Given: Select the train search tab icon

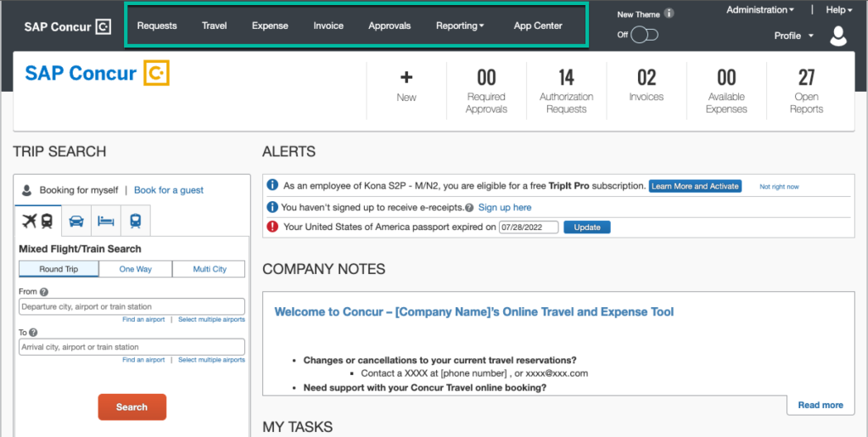Looking at the screenshot, I should click(135, 221).
